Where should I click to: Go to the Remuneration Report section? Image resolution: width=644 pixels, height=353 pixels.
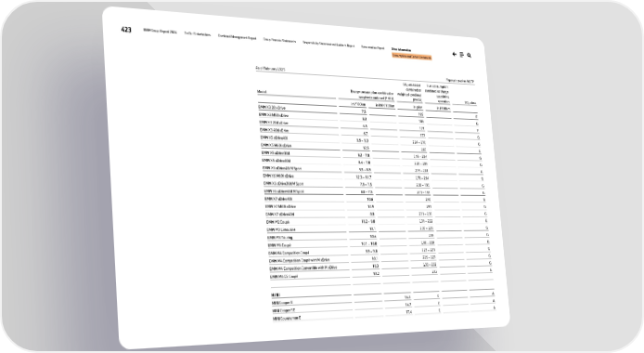(372, 47)
